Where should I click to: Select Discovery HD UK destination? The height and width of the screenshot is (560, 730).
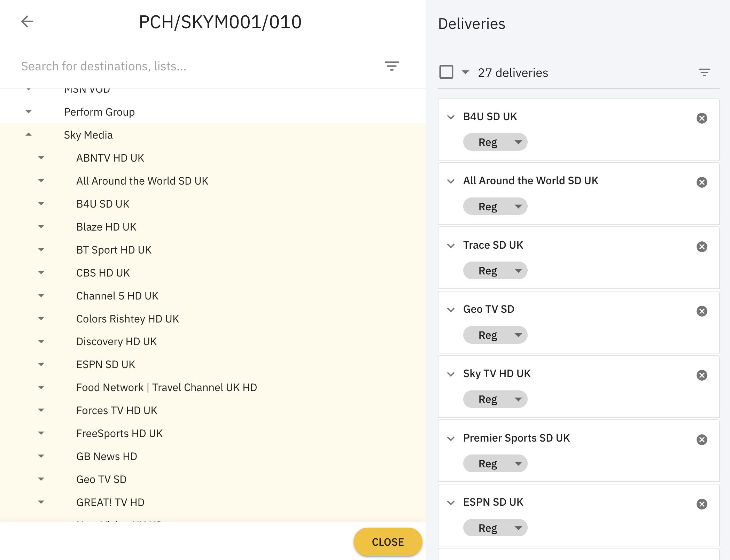116,341
